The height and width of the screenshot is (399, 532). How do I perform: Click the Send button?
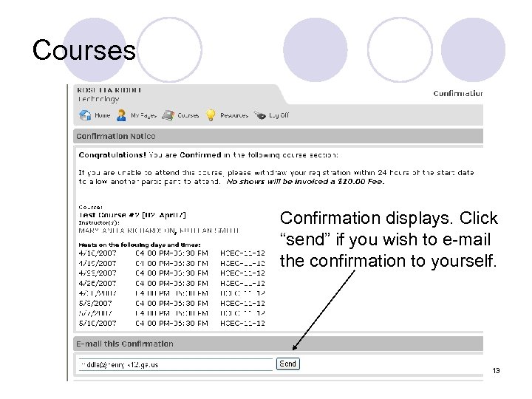click(x=287, y=364)
